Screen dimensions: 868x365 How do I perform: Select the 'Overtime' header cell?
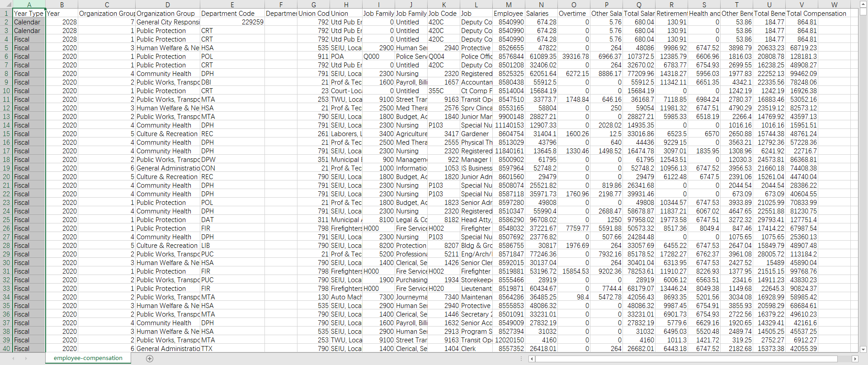[x=574, y=14]
